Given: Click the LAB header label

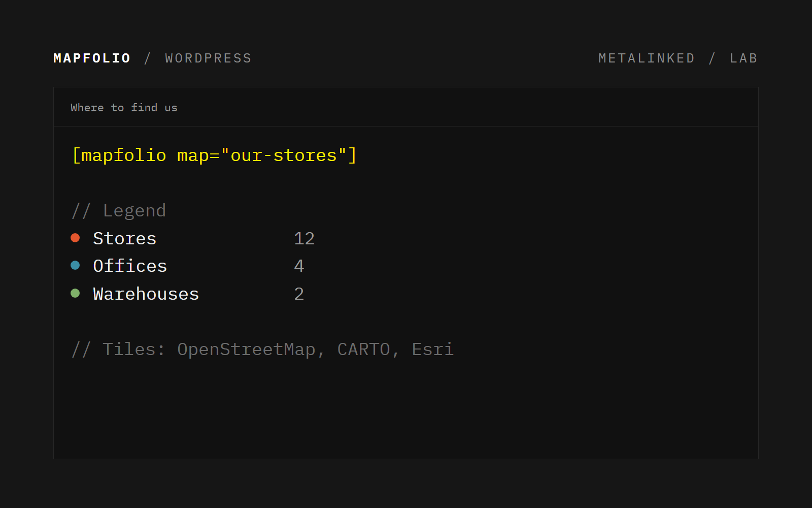Looking at the screenshot, I should 743,58.
